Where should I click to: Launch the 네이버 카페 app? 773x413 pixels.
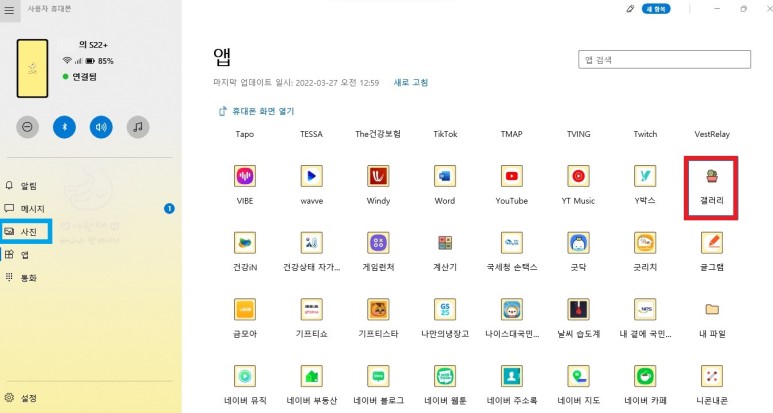click(x=645, y=376)
